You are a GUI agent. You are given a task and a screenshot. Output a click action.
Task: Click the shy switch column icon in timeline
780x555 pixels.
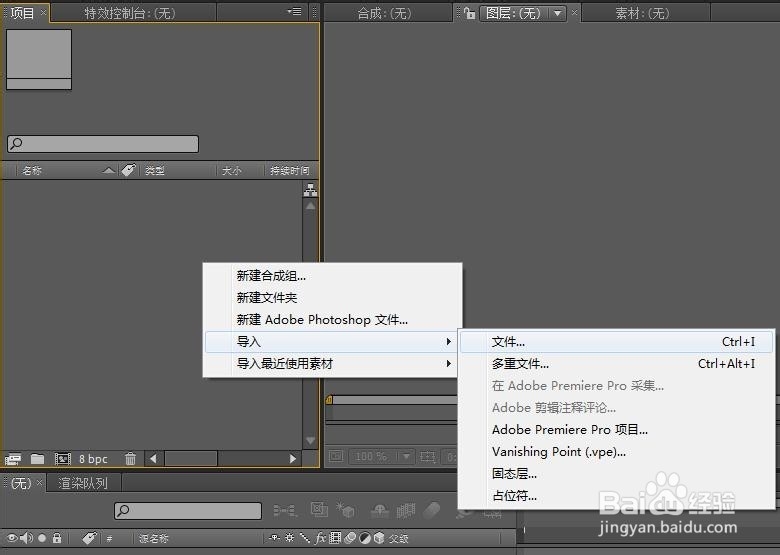tap(274, 538)
